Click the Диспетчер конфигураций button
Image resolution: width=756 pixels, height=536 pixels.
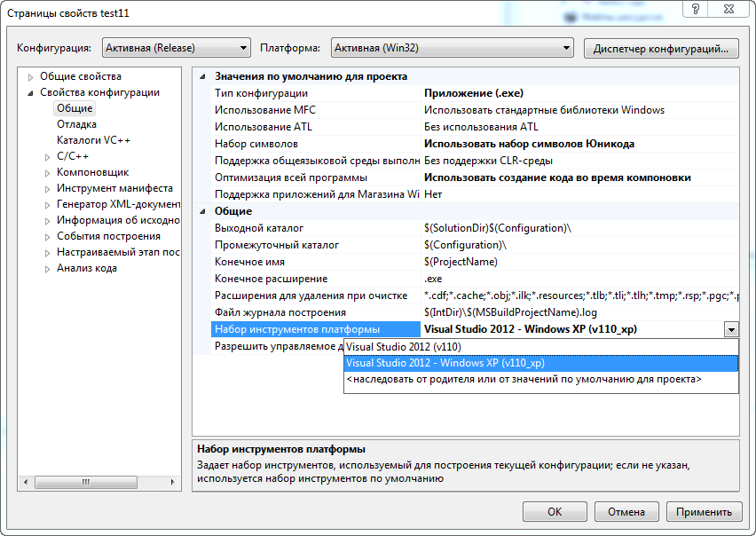tap(660, 47)
